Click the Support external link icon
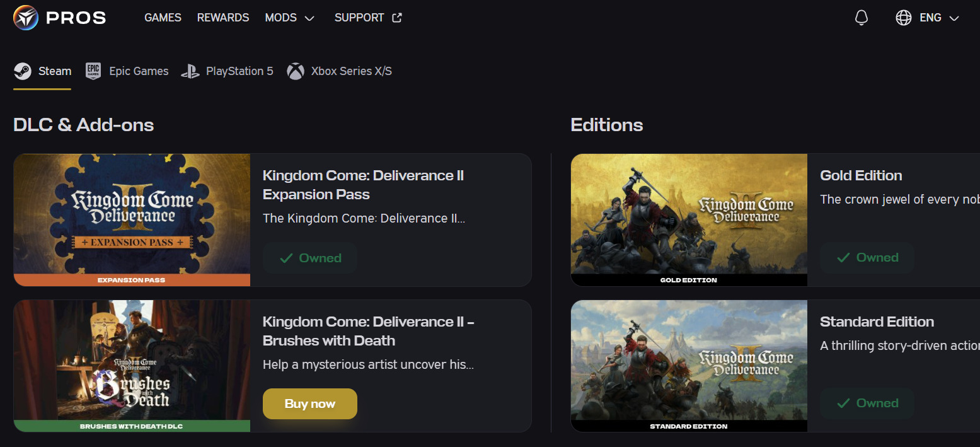The image size is (980, 447). coord(397,18)
